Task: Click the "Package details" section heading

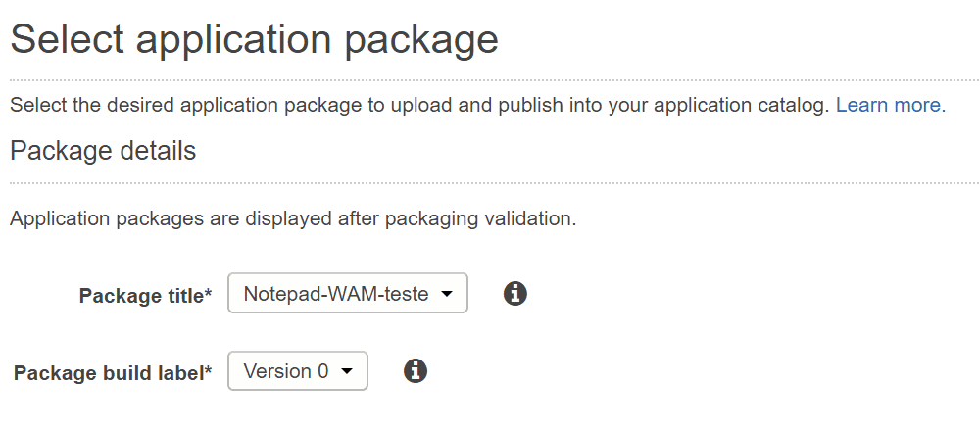Action: tap(103, 151)
